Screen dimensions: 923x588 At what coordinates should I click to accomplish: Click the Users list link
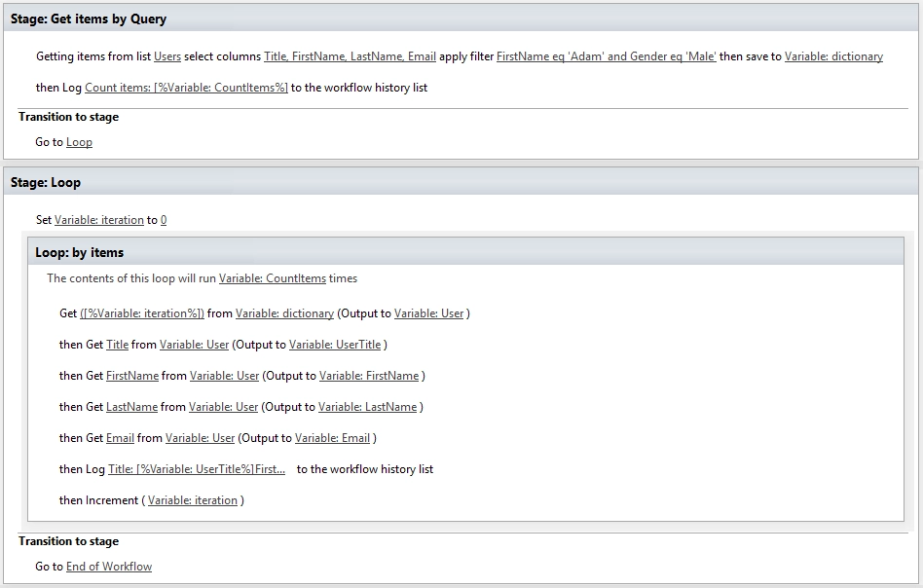167,56
